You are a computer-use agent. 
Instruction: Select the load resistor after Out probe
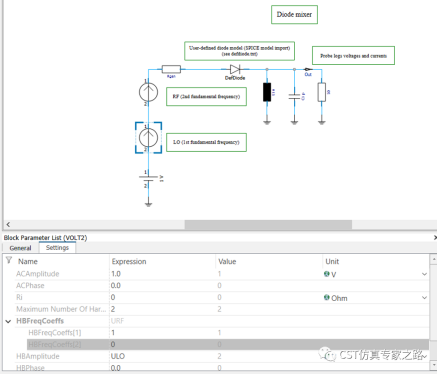point(322,92)
